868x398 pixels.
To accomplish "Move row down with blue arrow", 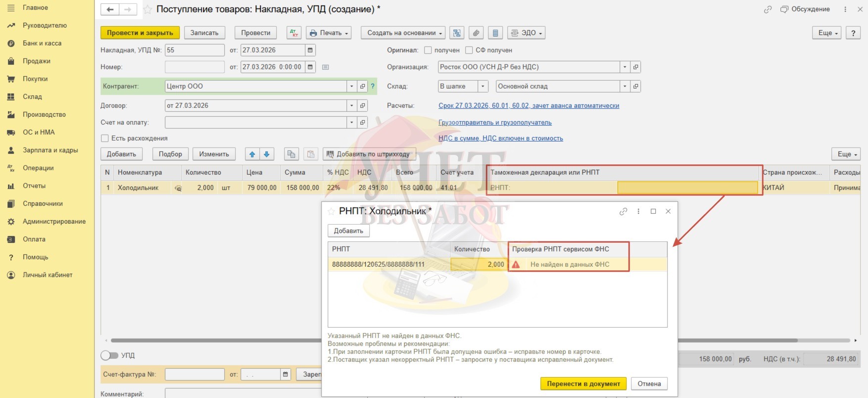I will coord(267,154).
